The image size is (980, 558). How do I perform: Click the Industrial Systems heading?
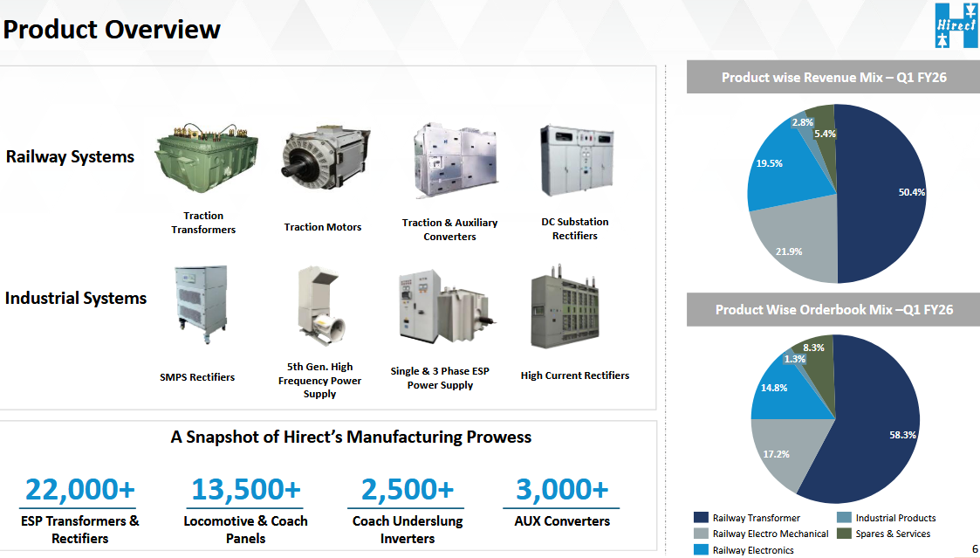(76, 298)
